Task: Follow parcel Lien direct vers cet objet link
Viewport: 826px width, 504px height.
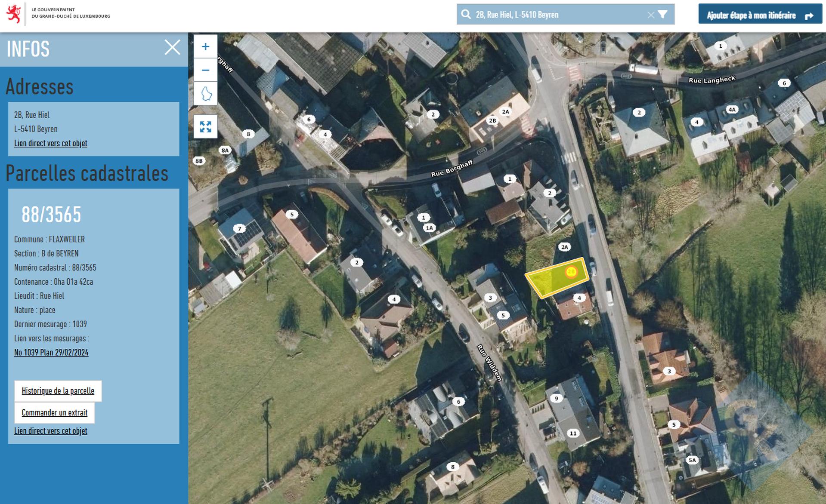Action: click(x=51, y=431)
